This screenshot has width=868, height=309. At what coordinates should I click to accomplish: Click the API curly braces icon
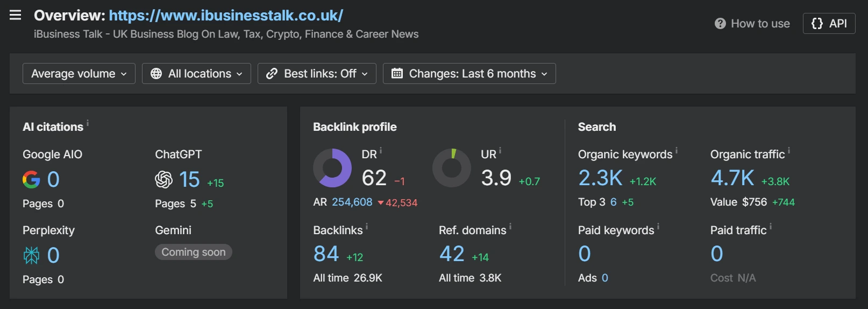(817, 24)
